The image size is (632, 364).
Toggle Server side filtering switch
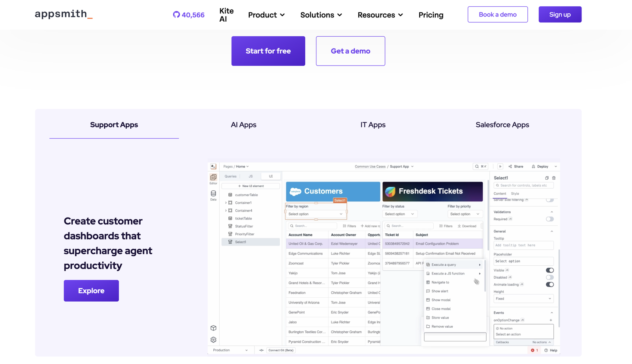point(550,200)
